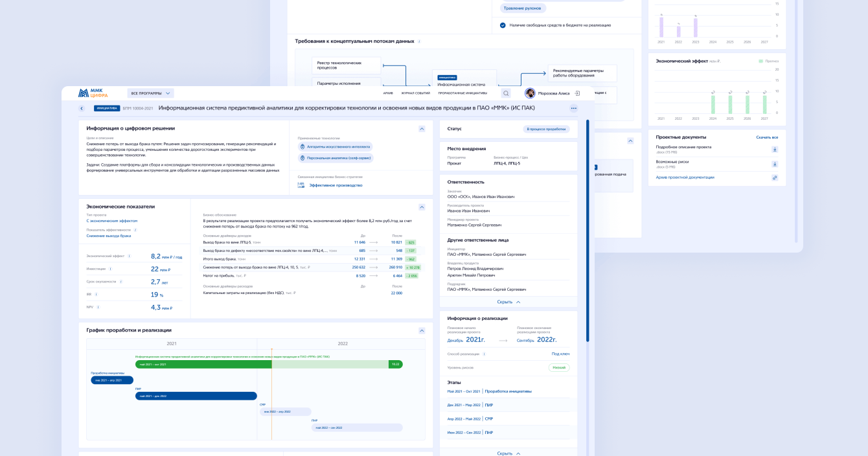The height and width of the screenshot is (456, 868).
Task: Click Июн 2022 – Сен 2022 ПНР stage row
Action: point(508,432)
